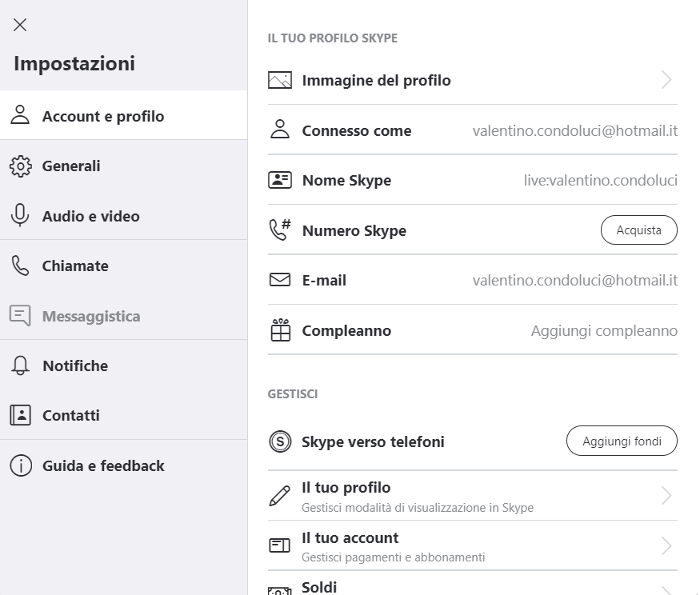Click the Skype verso telefoni credit icon
The height and width of the screenshot is (595, 700).
click(280, 441)
